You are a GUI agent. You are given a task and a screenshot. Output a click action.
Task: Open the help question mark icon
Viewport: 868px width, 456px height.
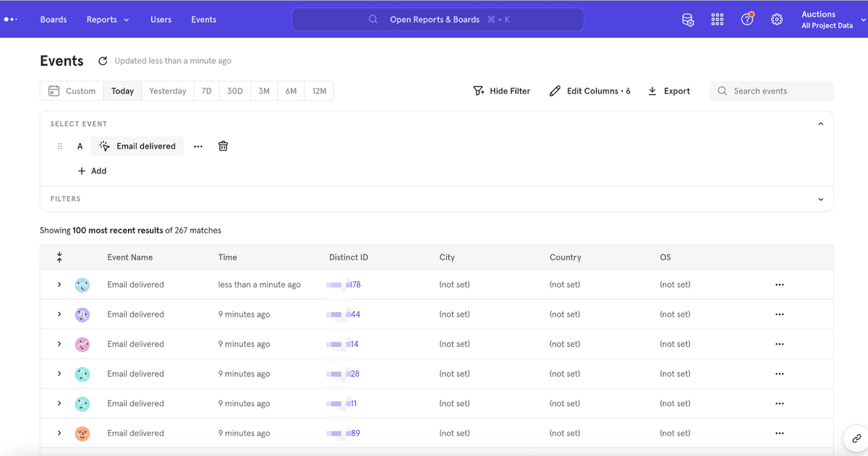tap(747, 20)
